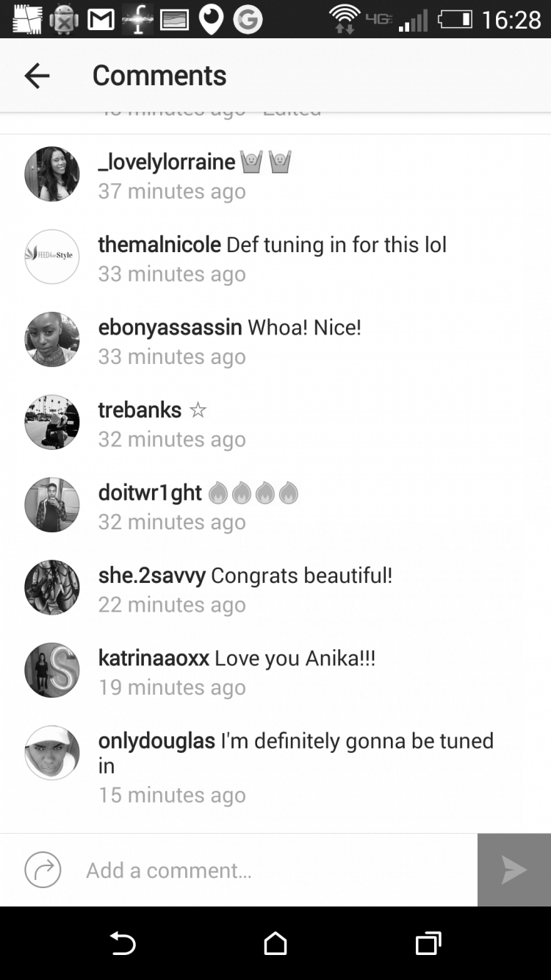Tap the Google icon in status bar
Screen dimensions: 551x980
click(x=248, y=19)
